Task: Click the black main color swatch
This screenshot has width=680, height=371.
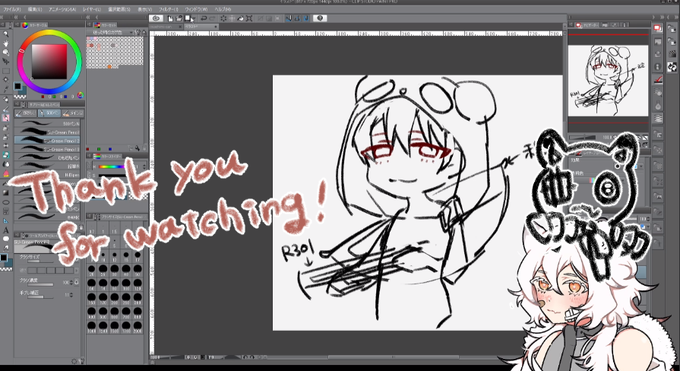Action: [18, 86]
